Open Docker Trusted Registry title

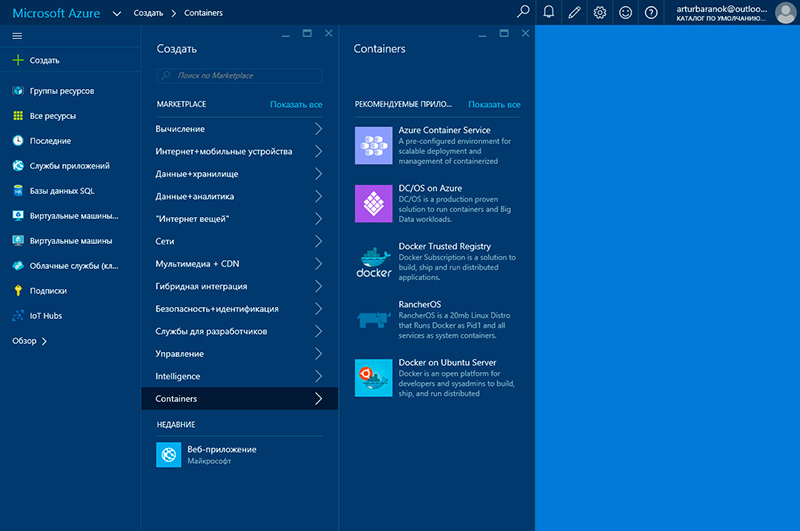pos(445,246)
